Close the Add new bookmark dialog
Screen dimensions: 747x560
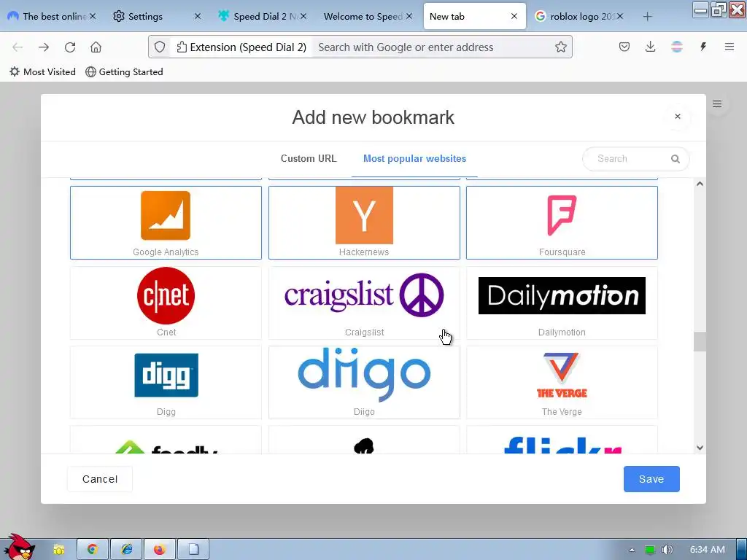[678, 116]
